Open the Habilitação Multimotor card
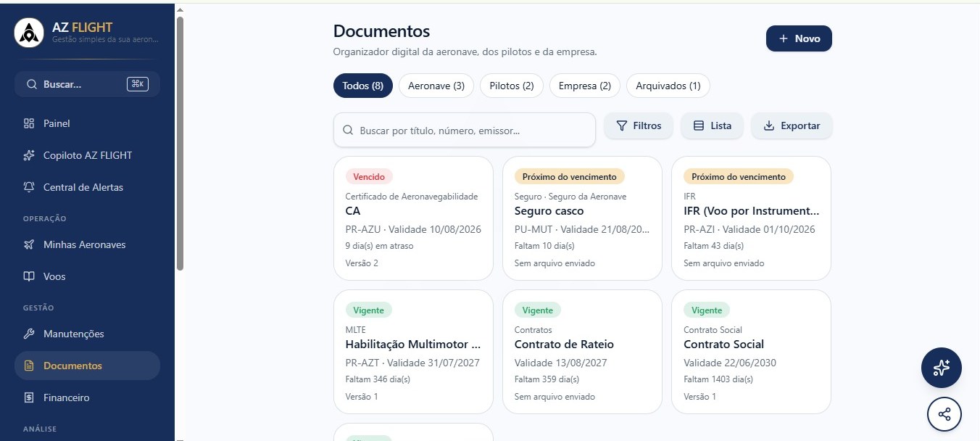Screen dimensions: 980x441 click(413, 352)
